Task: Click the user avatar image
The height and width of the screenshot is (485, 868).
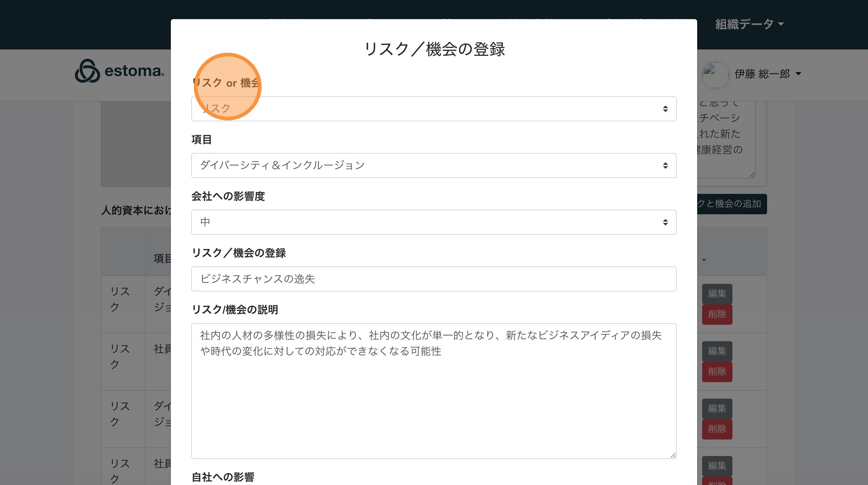Action: coord(715,75)
